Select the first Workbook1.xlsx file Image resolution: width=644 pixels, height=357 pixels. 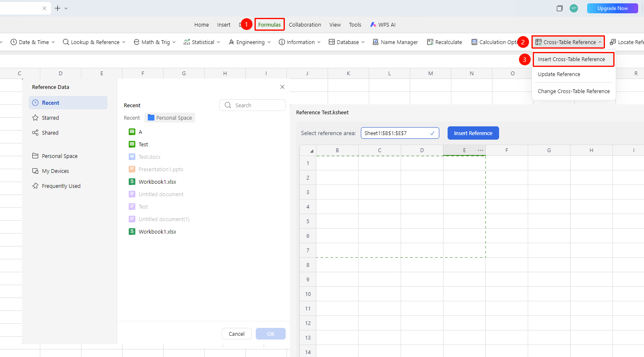tap(152, 182)
